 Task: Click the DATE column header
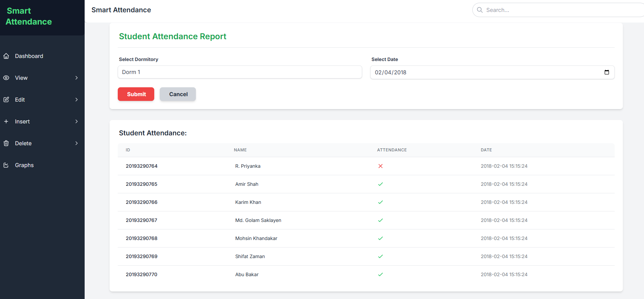tap(486, 150)
